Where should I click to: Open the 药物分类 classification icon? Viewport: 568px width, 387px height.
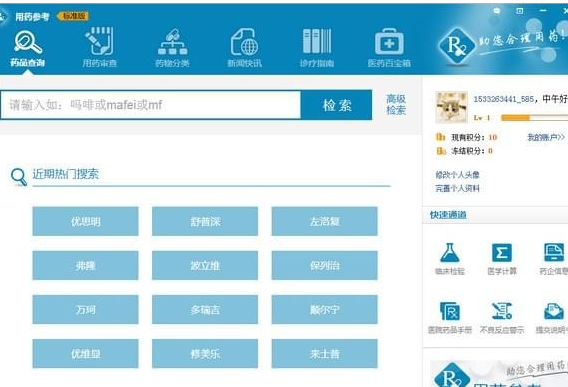pyautogui.click(x=172, y=42)
